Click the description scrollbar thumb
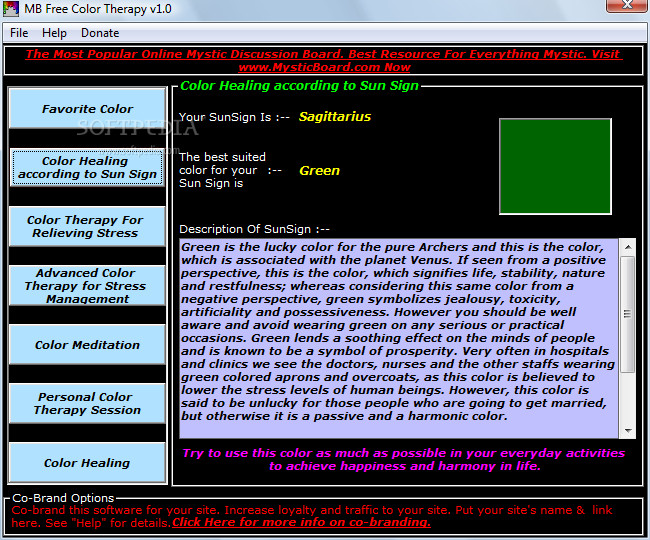Screen dimensions: 650x540 pyautogui.click(x=628, y=314)
